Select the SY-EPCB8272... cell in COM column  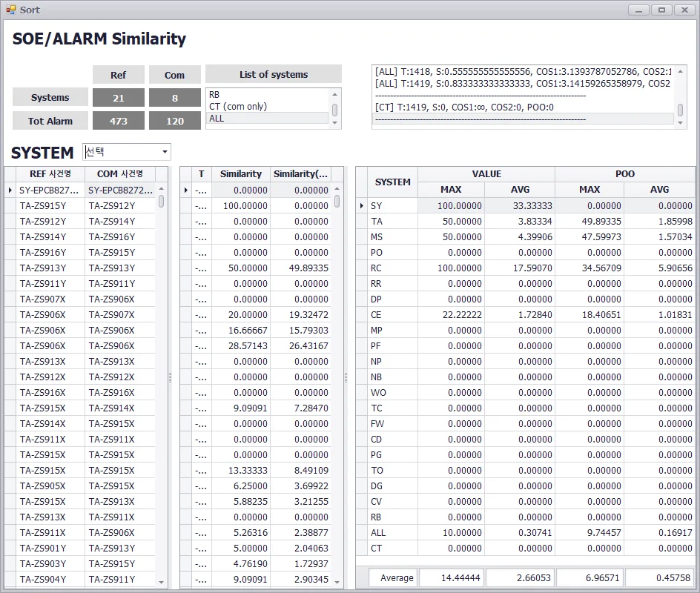click(x=120, y=190)
